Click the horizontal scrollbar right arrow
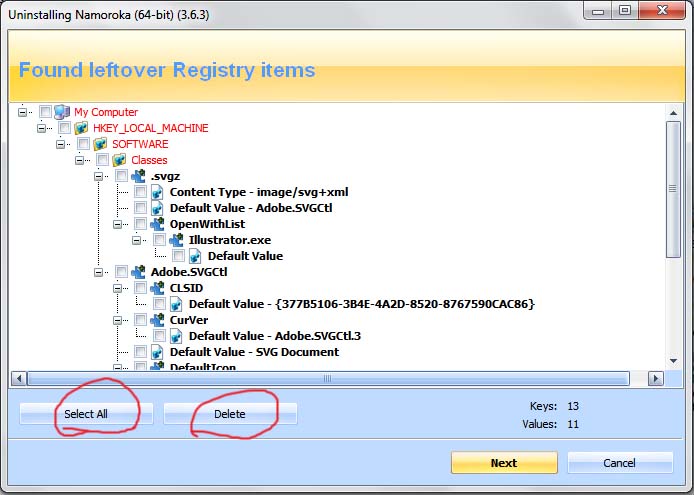This screenshot has width=694, height=495. (655, 379)
